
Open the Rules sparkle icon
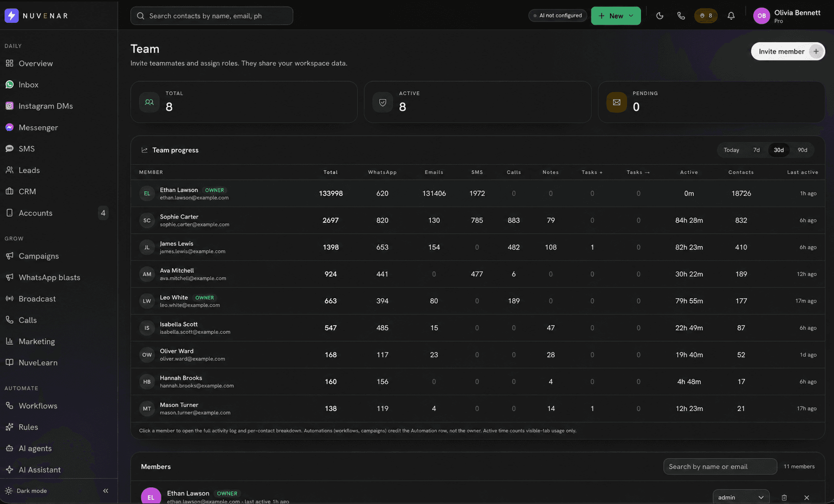[x=9, y=427]
